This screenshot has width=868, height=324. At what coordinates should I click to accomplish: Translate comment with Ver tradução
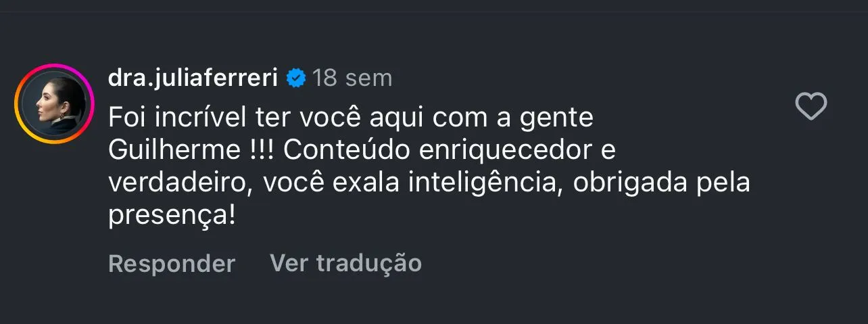(345, 262)
